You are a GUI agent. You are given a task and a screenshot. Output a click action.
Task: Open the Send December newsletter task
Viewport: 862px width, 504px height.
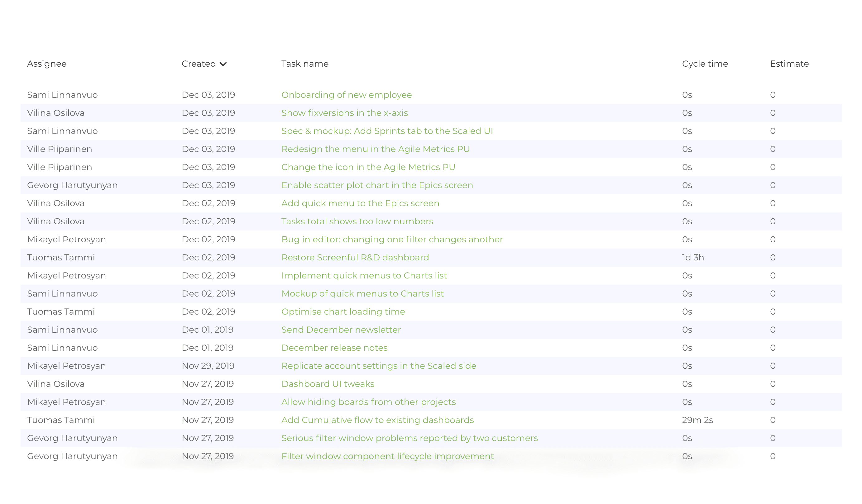[341, 329]
